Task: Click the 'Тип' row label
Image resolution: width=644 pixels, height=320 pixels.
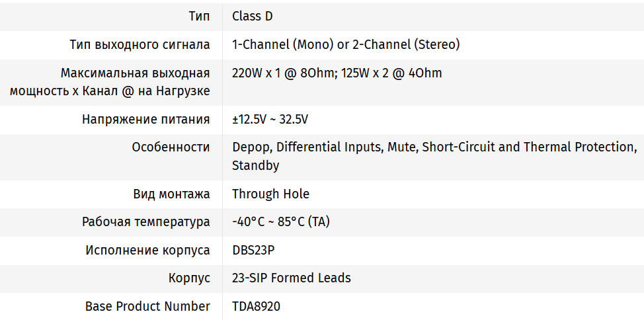Action: 199,17
